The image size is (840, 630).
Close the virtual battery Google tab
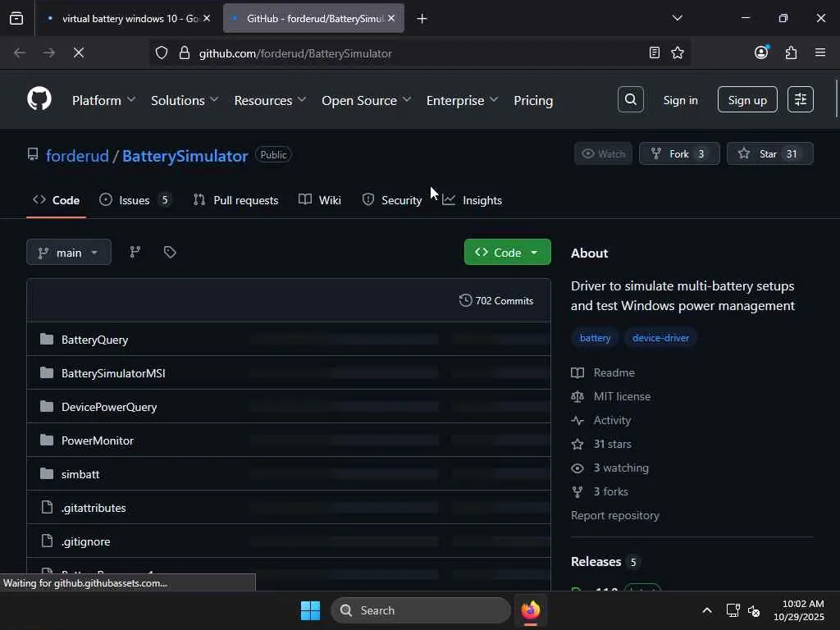pos(207,18)
